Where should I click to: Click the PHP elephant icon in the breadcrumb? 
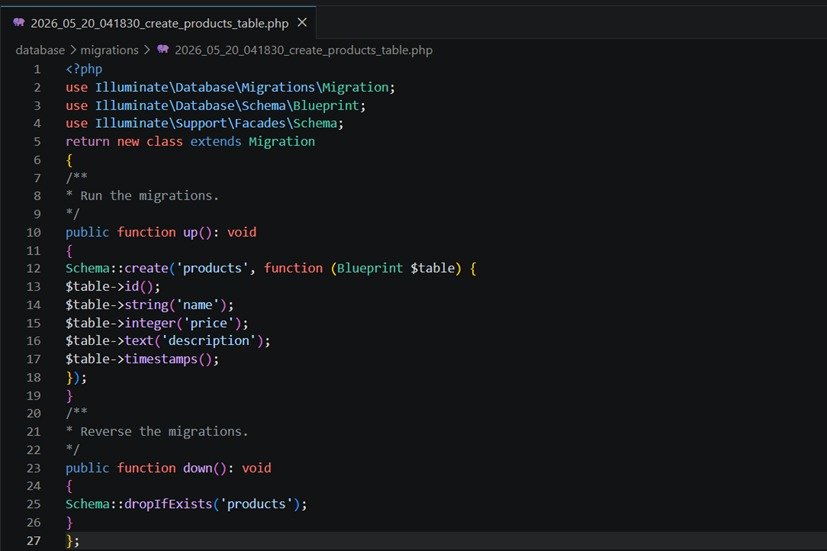click(163, 49)
